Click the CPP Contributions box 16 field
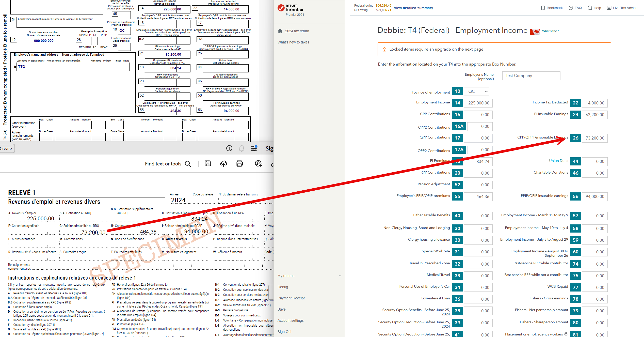This screenshot has width=644, height=337. 478,115
